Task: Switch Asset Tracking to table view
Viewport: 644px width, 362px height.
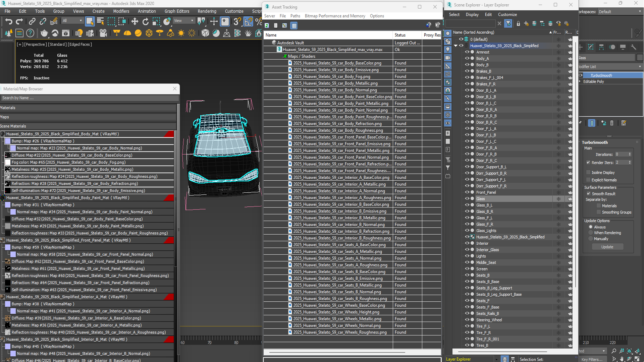Action: pos(294,25)
